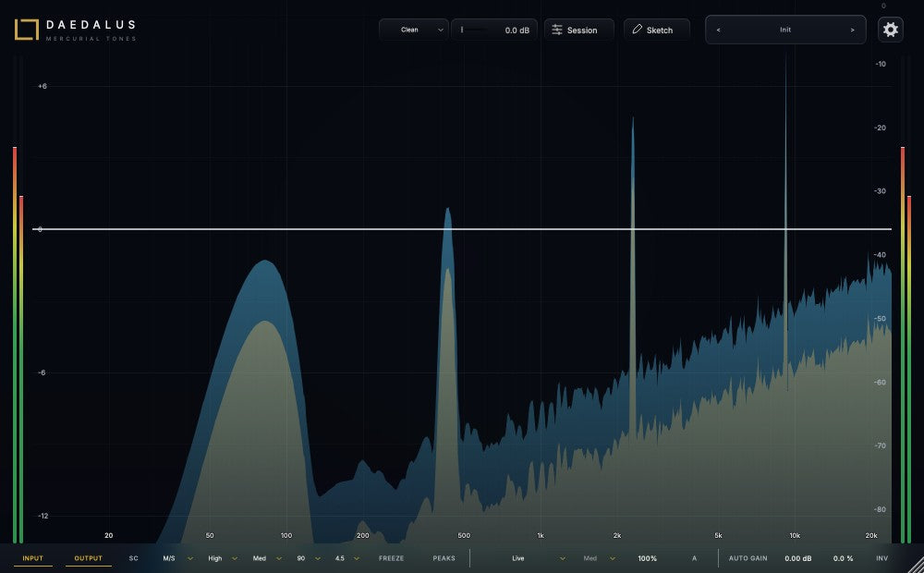Viewport: 924px width, 573px height.
Task: Open the Session panel
Action: 579,30
